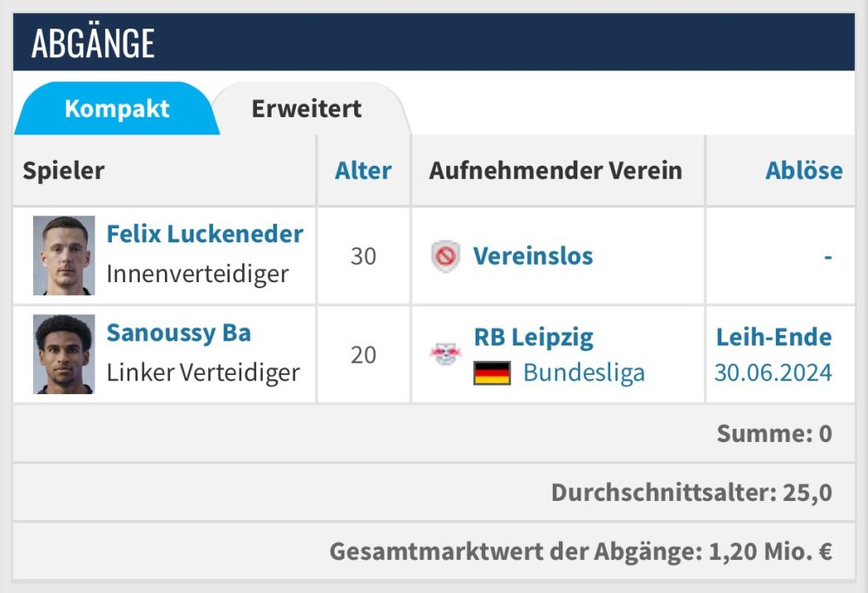Click the Vereinslos no-club icon
Screen dimensions: 868x593
[445, 256]
